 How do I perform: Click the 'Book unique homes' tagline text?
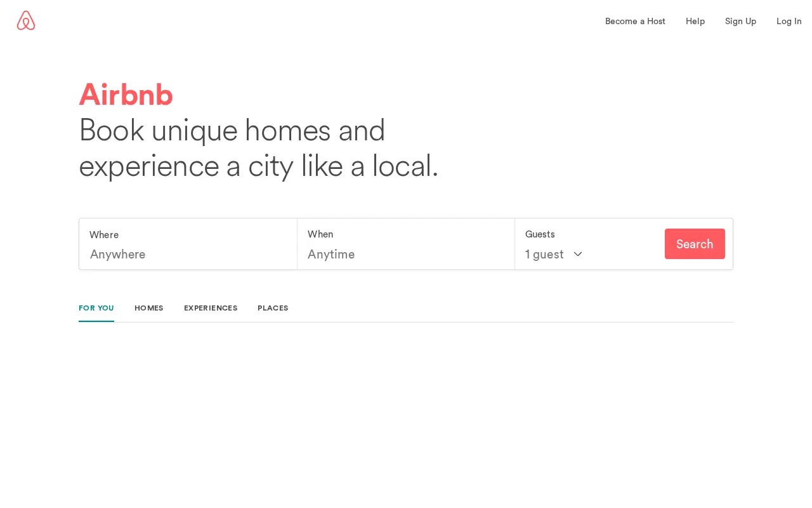click(x=259, y=147)
